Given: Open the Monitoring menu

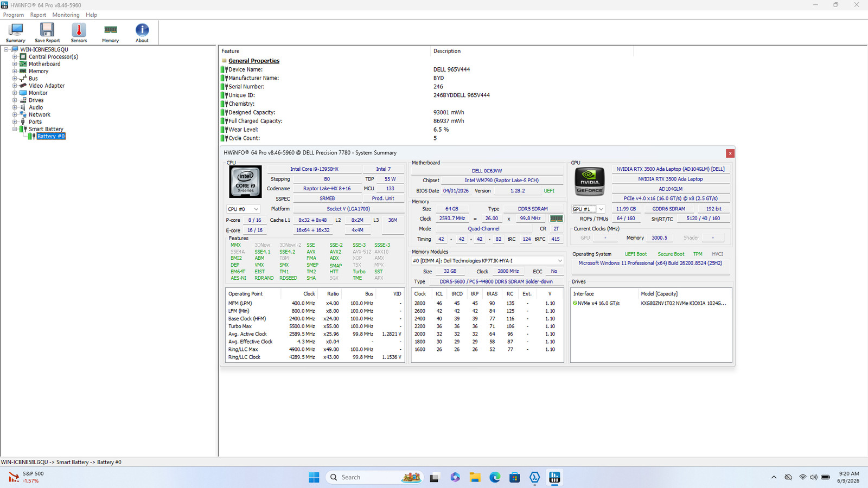Looking at the screenshot, I should pyautogui.click(x=66, y=15).
